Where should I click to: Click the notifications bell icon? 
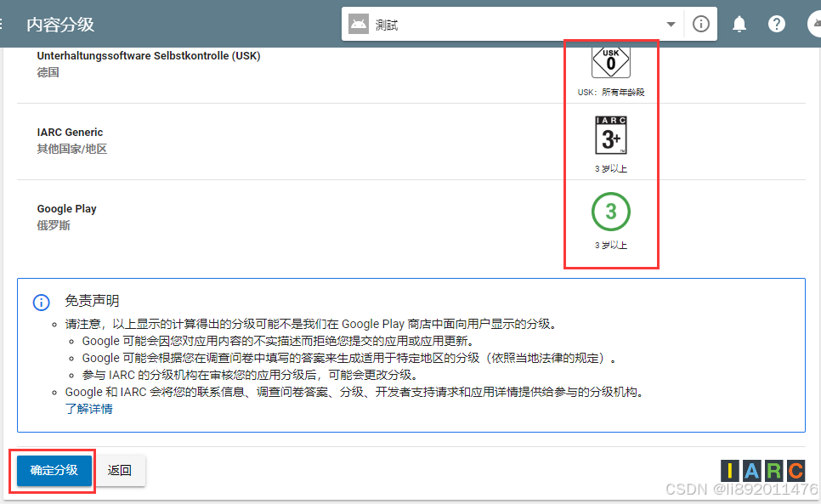coord(739,24)
